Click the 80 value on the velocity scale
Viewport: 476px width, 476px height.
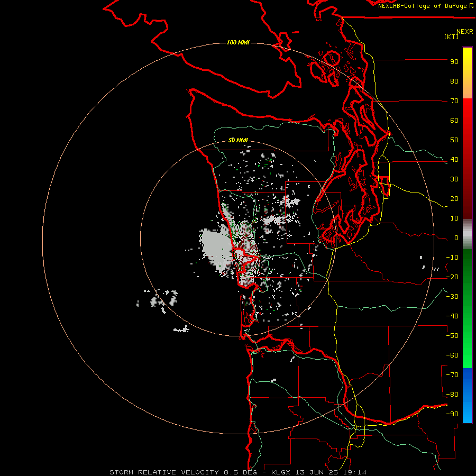(454, 81)
